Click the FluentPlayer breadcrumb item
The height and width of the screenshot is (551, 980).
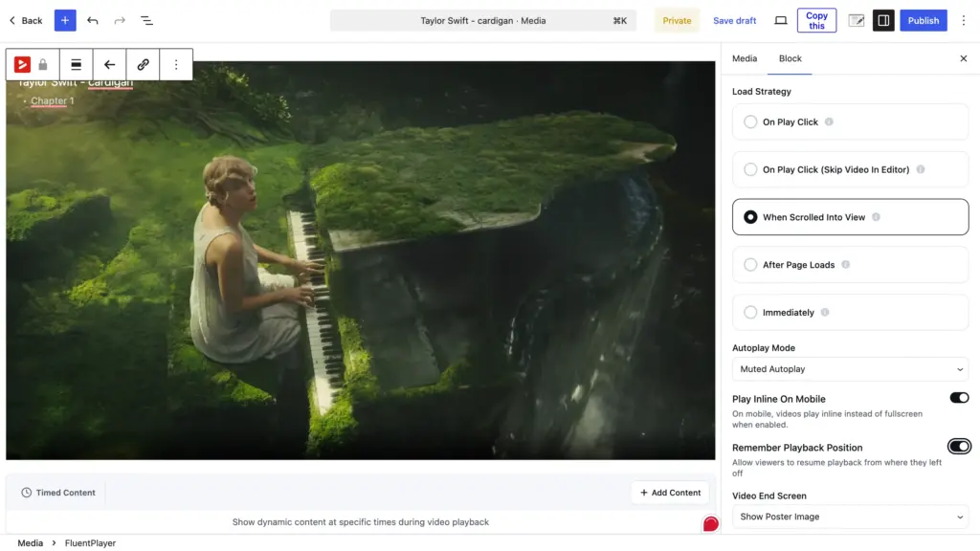click(x=90, y=543)
